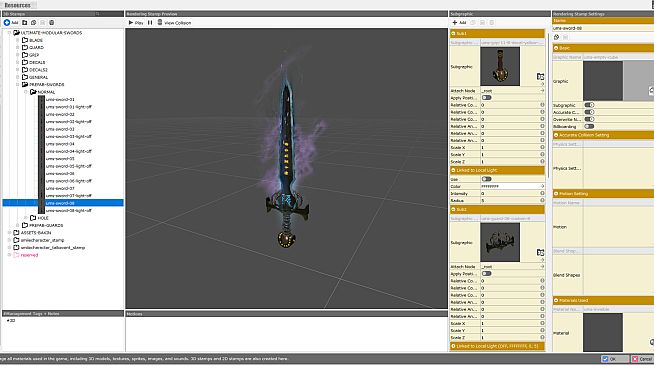Viewport: 654px width, 366px height.
Task: Click the arrow icon on the Color row
Action: [x=542, y=186]
